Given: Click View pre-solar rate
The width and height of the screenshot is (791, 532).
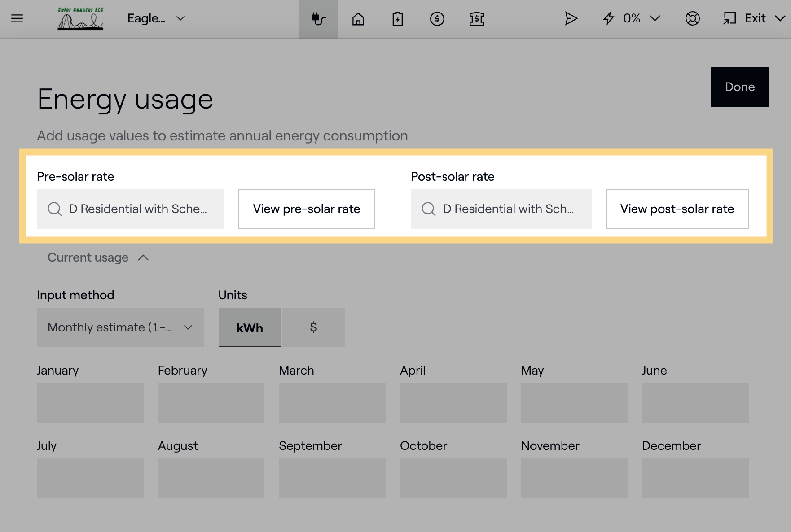Looking at the screenshot, I should pyautogui.click(x=306, y=209).
